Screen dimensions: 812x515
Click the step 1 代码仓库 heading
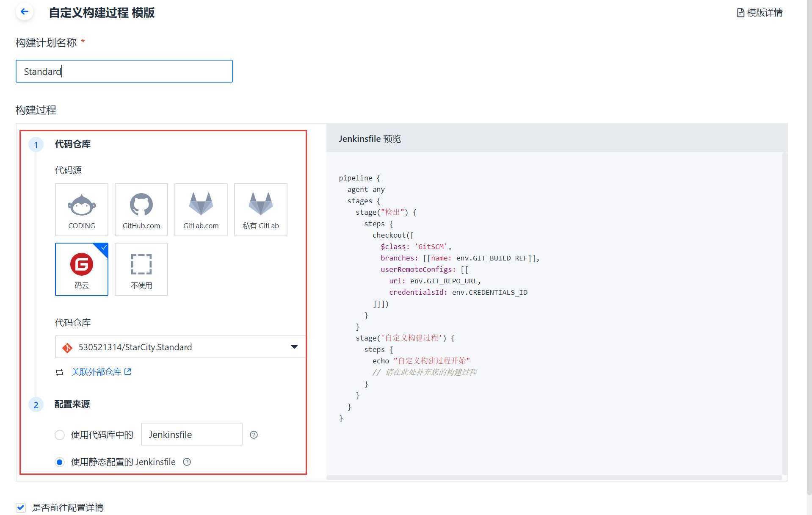tap(72, 144)
